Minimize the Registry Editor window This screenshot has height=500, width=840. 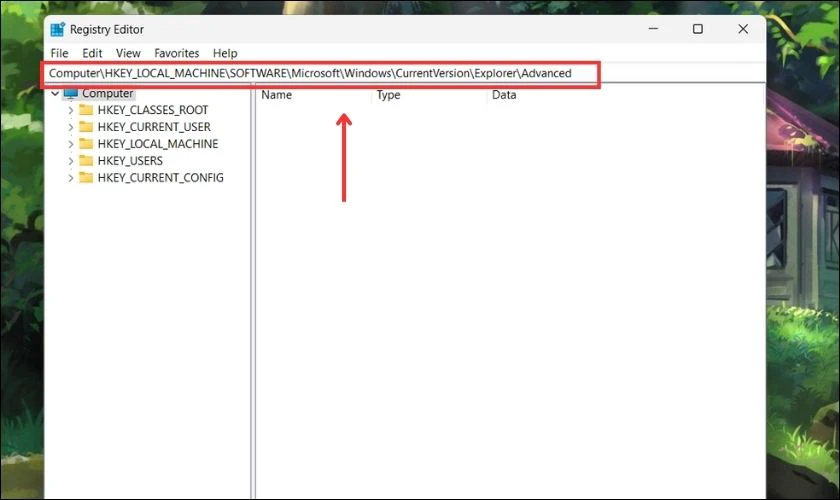pos(653,29)
